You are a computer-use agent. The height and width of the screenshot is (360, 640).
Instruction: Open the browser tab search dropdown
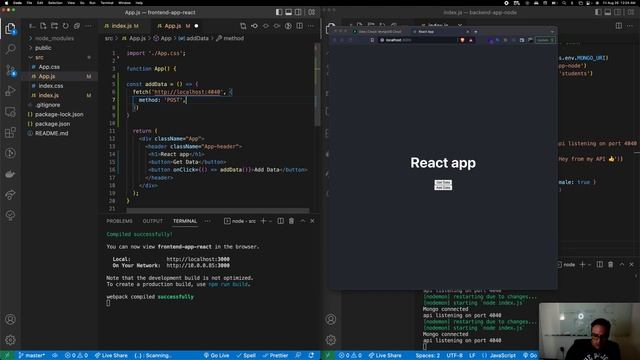tap(552, 31)
